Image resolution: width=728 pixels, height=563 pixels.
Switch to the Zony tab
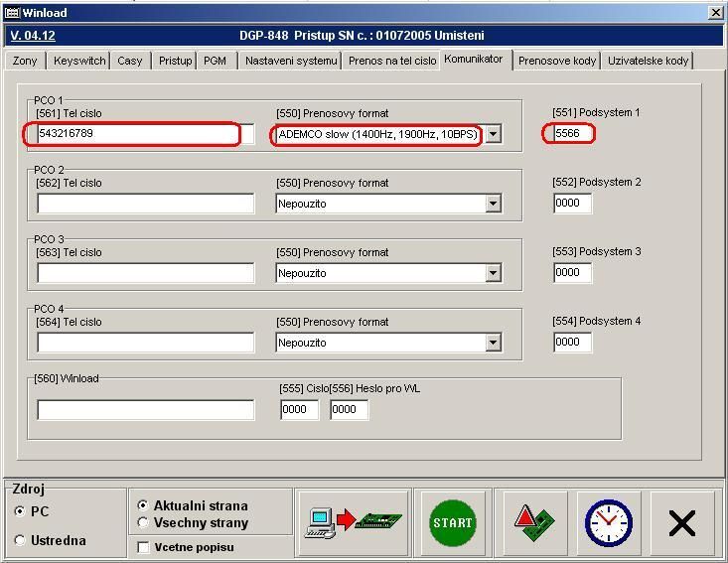(27, 61)
